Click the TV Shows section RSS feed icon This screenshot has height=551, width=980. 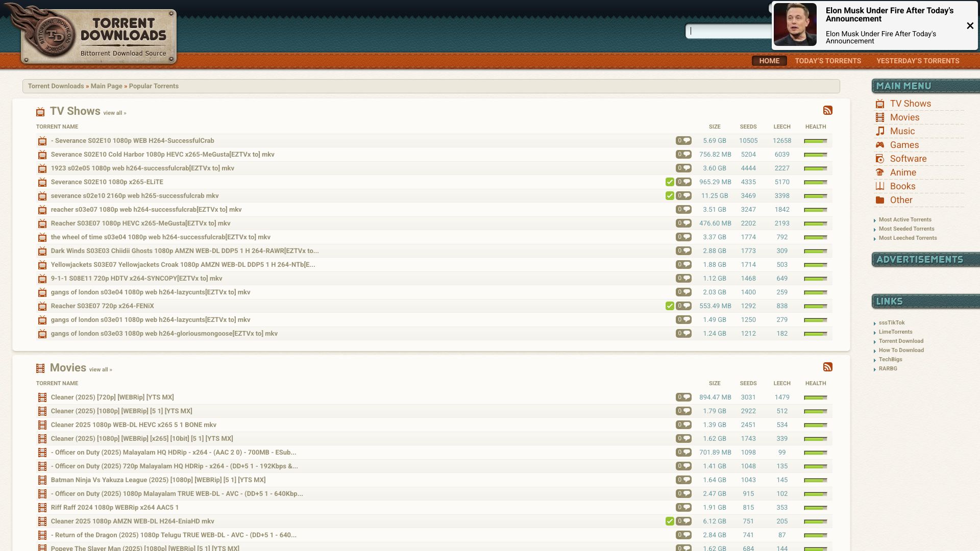tap(827, 110)
